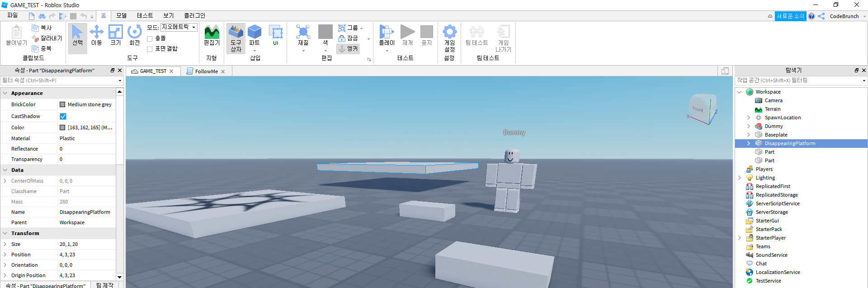
Task: Activate the 크기 (Scale) tool
Action: click(x=116, y=36)
